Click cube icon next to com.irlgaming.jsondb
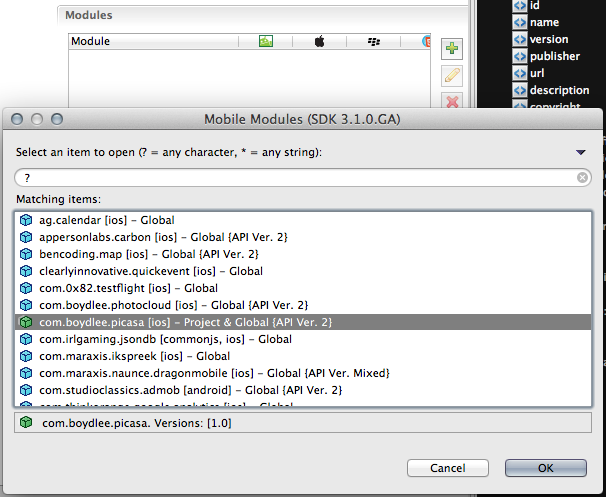Screen dimensions: 606x497 coord(26,339)
